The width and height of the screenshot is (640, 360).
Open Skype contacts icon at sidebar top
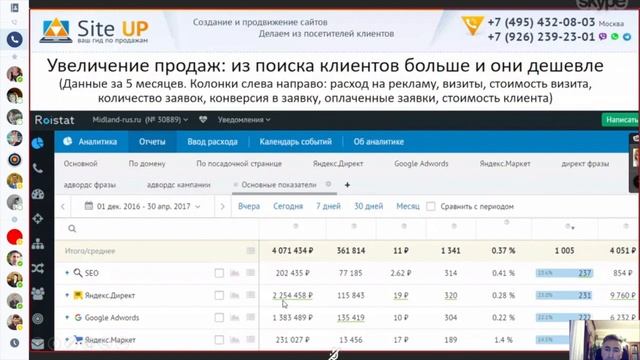(x=14, y=7)
